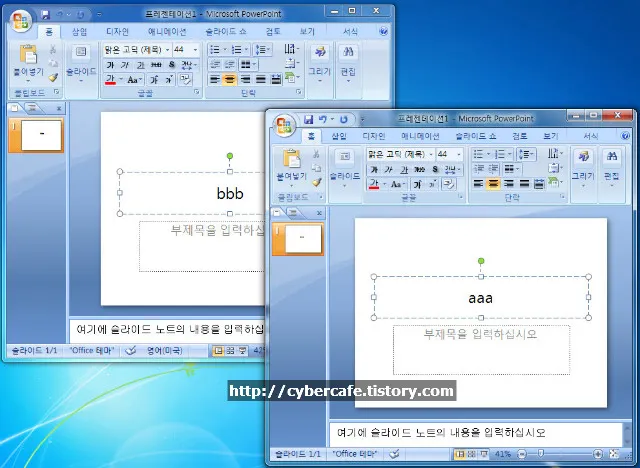Click the 'aaa' title text box on the slide
This screenshot has width=640, height=468.
tap(480, 297)
